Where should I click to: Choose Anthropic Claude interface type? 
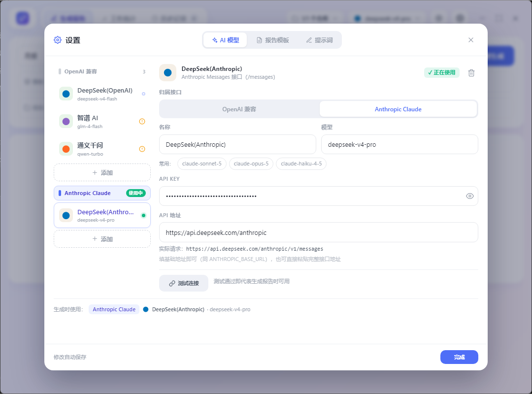[398, 109]
